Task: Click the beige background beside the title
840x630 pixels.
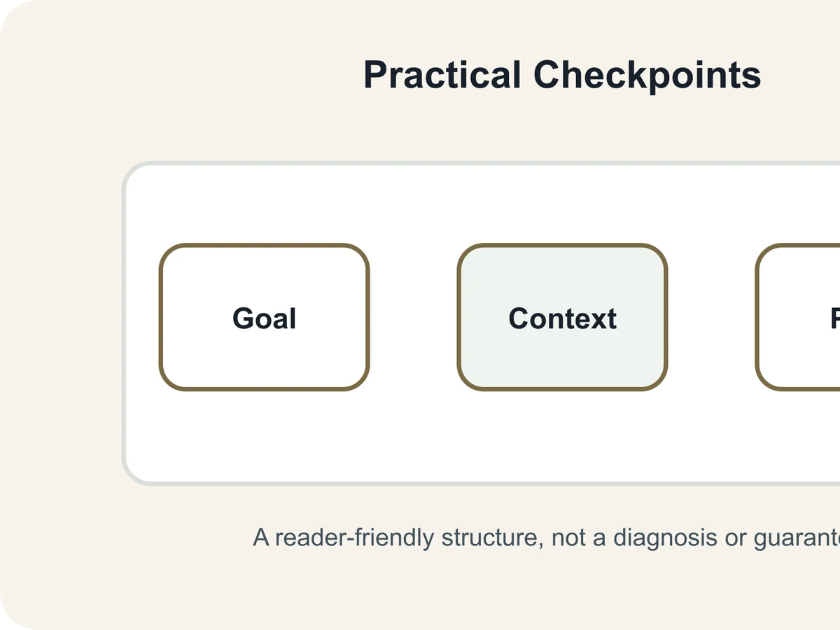Action: coord(210,74)
